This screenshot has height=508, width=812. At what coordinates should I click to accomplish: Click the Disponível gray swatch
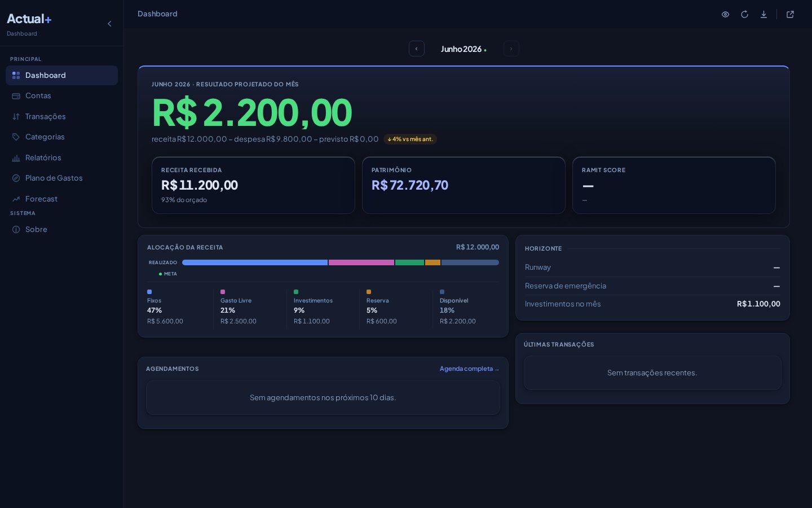click(442, 292)
